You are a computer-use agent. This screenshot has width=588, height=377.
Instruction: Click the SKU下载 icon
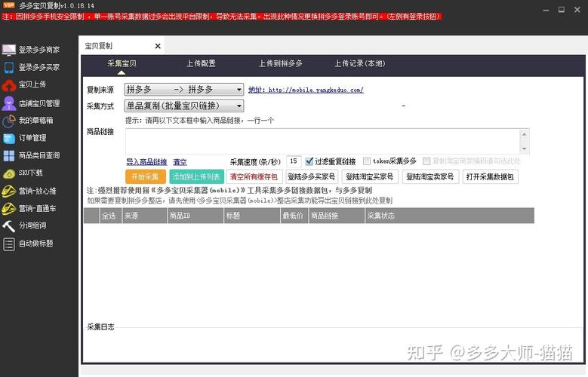[8, 173]
